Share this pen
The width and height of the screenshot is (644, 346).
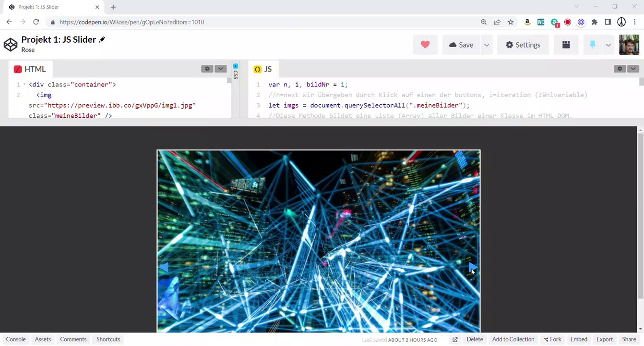[x=629, y=339]
